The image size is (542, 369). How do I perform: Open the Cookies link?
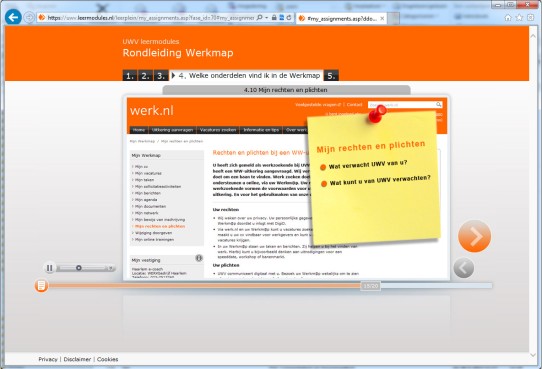tap(108, 359)
